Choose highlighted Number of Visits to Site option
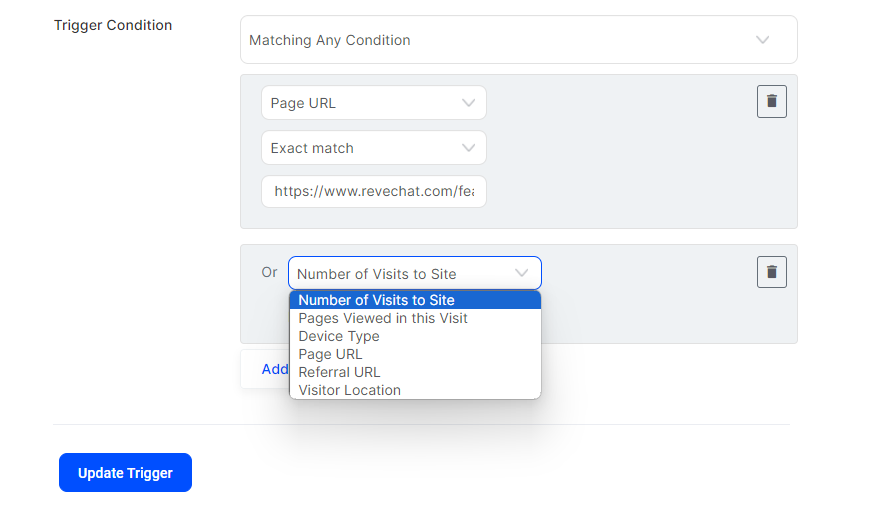This screenshot has width=888, height=528. (x=415, y=300)
